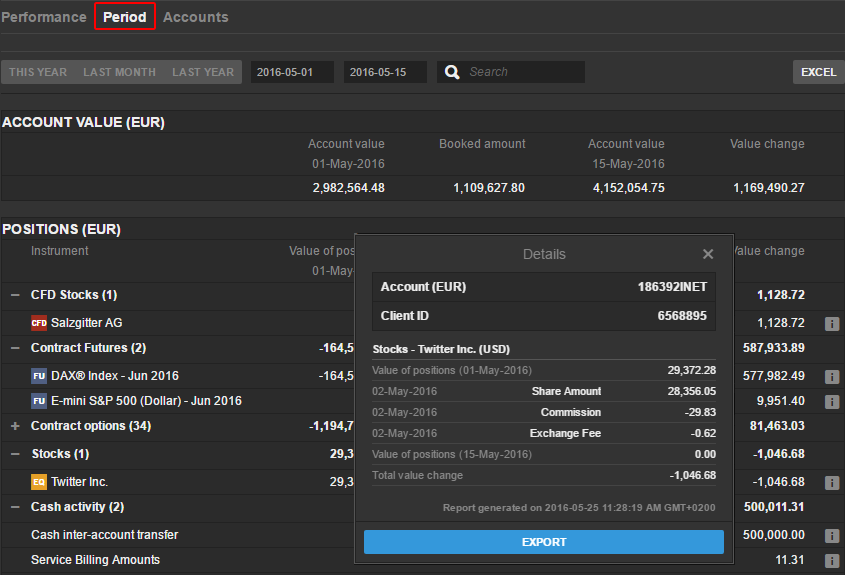The height and width of the screenshot is (575, 845).
Task: Switch to the Accounts tab
Action: pyautogui.click(x=195, y=17)
